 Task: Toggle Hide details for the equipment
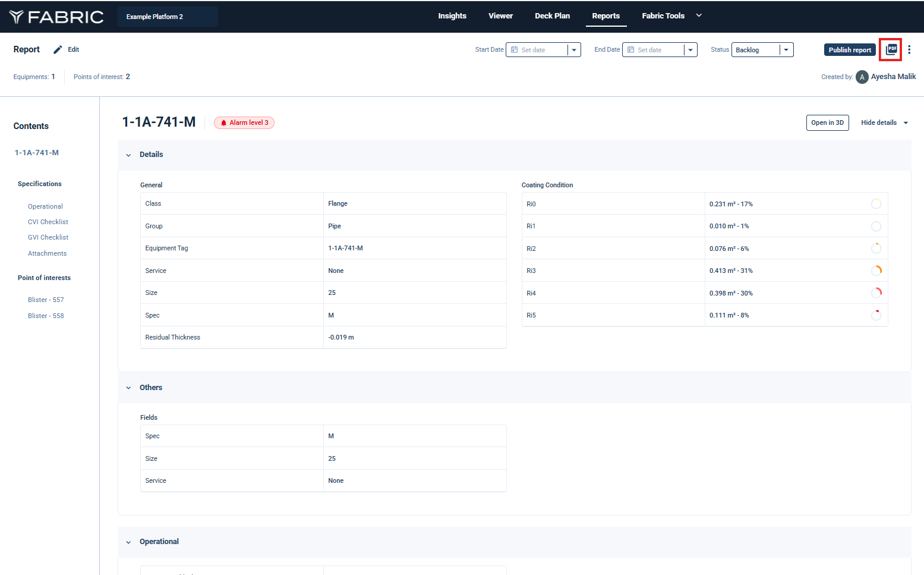884,122
